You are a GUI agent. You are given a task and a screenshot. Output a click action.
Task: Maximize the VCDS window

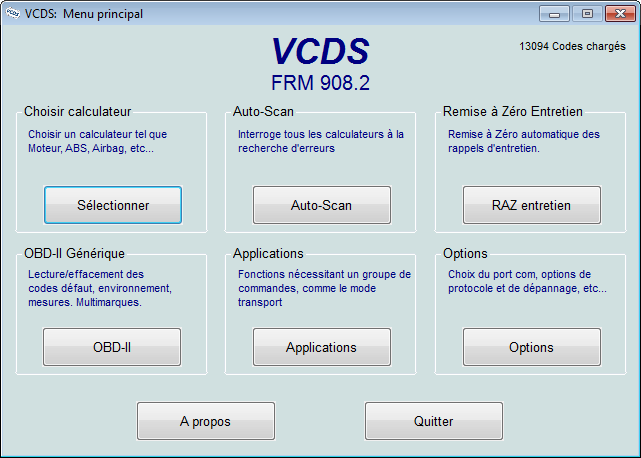(x=587, y=14)
